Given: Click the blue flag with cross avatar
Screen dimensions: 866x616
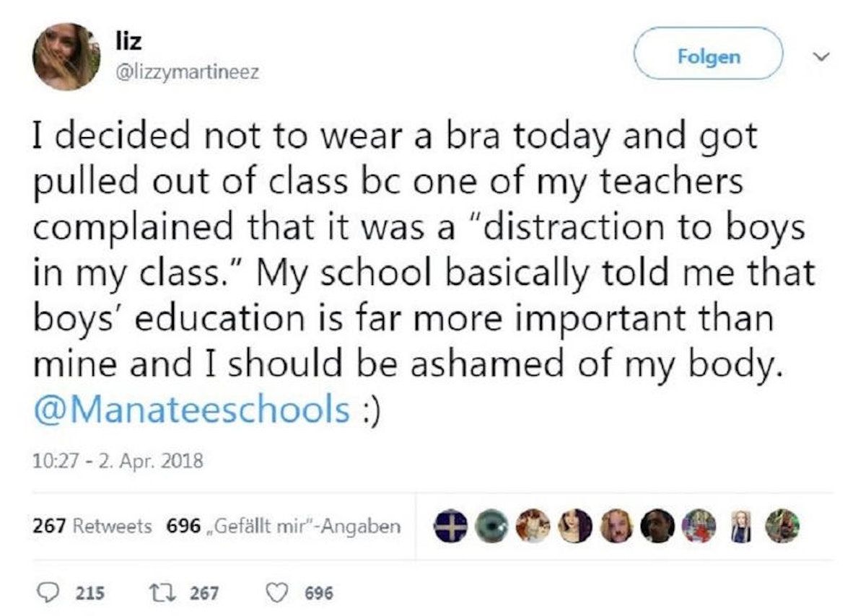Looking at the screenshot, I should pos(447,526).
